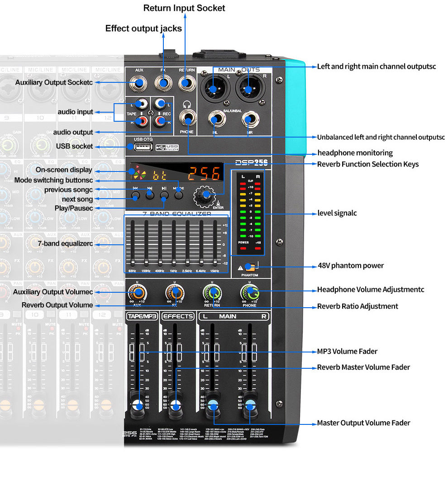
Task: Click the 'Reverb Function Selection Keys' caption
Action: [x=368, y=164]
